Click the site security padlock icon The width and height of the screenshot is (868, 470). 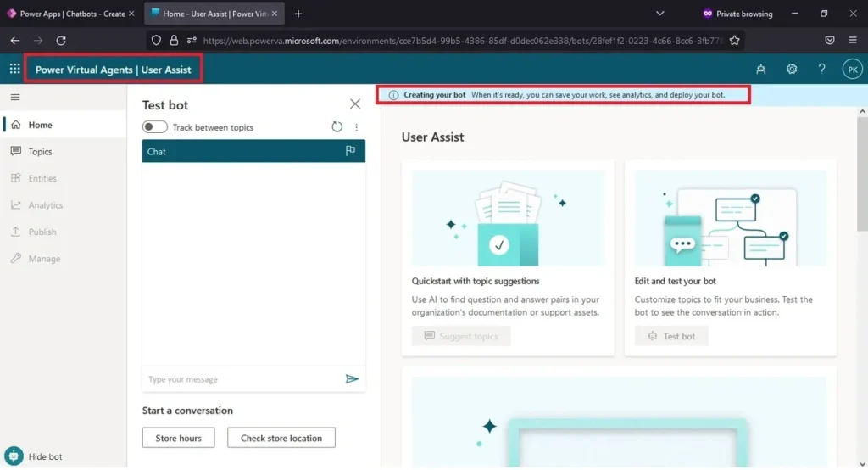(x=174, y=41)
